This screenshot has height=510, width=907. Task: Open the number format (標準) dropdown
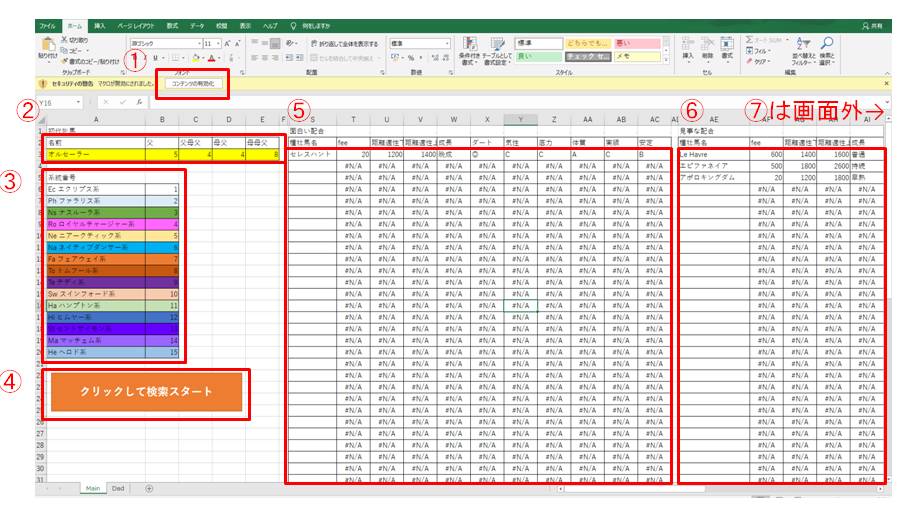pyautogui.click(x=447, y=44)
